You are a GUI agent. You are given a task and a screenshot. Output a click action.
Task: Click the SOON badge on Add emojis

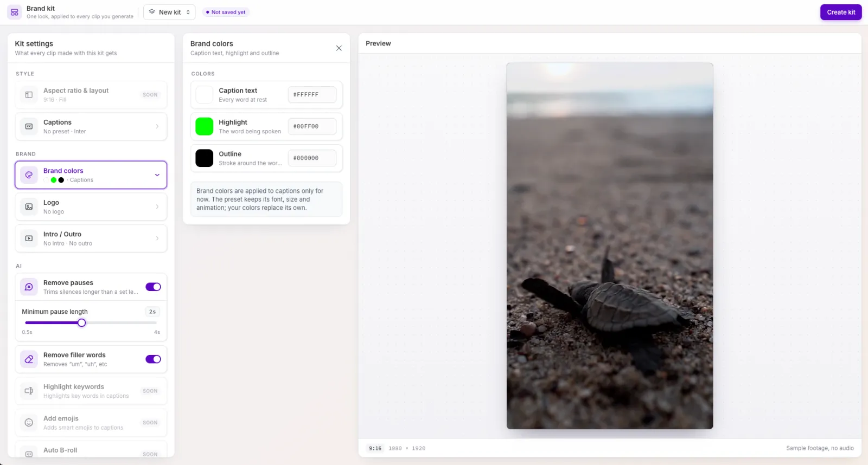coord(150,423)
